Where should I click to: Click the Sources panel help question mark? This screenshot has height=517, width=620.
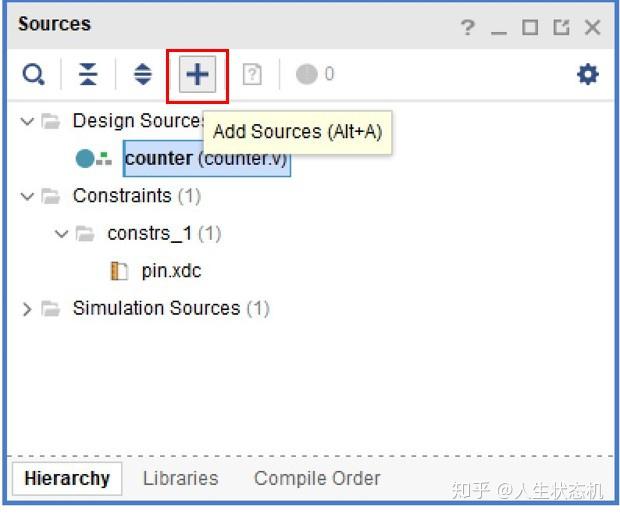point(468,28)
